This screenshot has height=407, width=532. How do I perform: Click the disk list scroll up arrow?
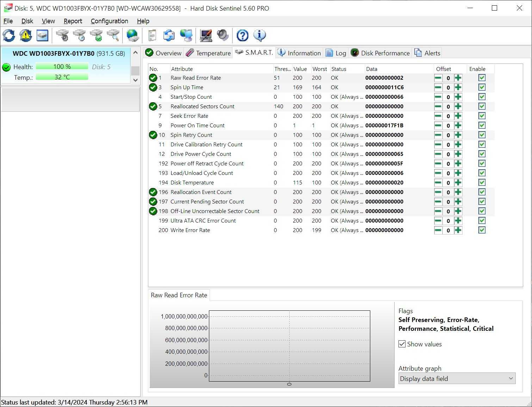click(x=135, y=53)
